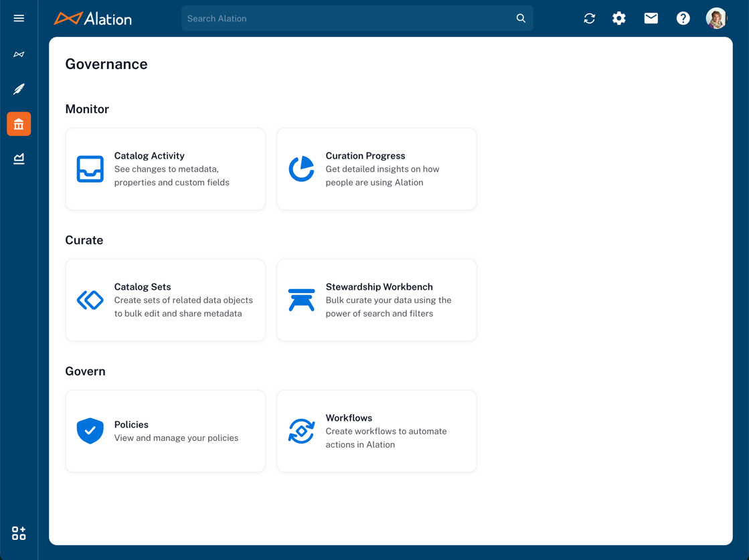Viewport: 749px width, 560px height.
Task: Open the Catalog Sets title link
Action: [143, 287]
